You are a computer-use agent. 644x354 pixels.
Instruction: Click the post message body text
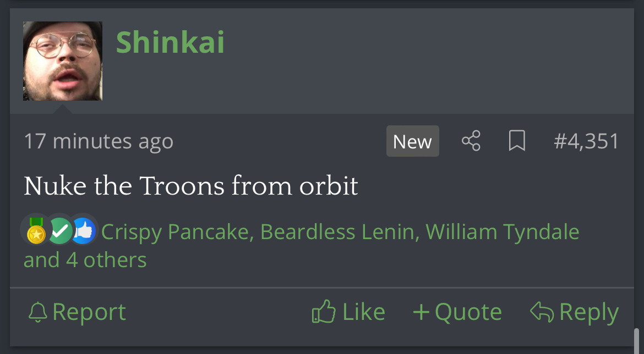(x=191, y=186)
